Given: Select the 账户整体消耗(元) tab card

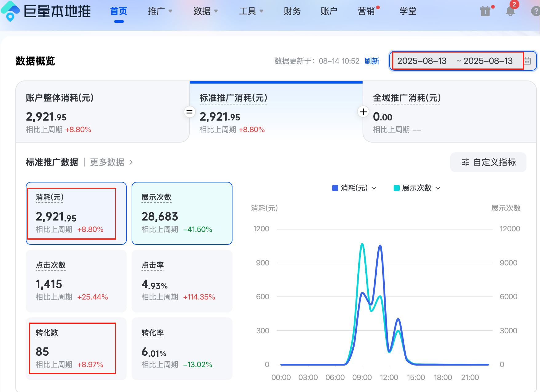Looking at the screenshot, I should [x=102, y=112].
